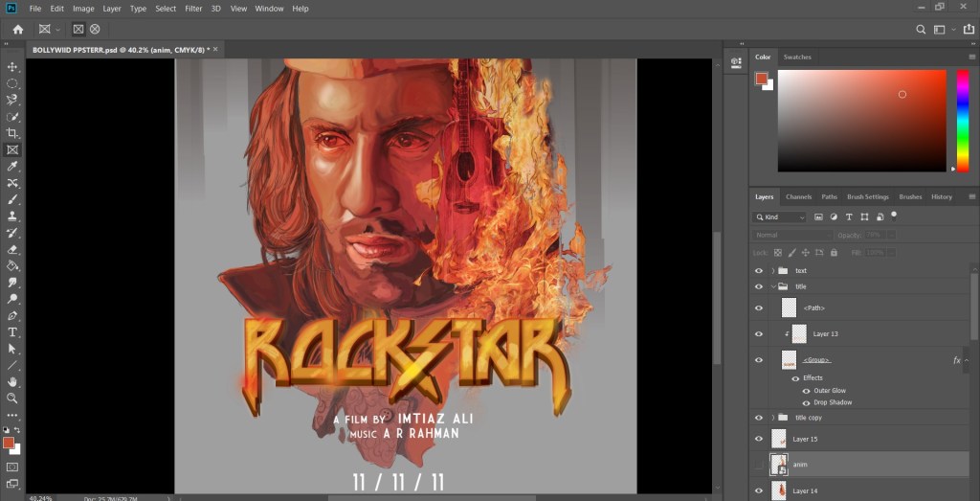Click the Layer 14 thumbnail

[x=779, y=490]
